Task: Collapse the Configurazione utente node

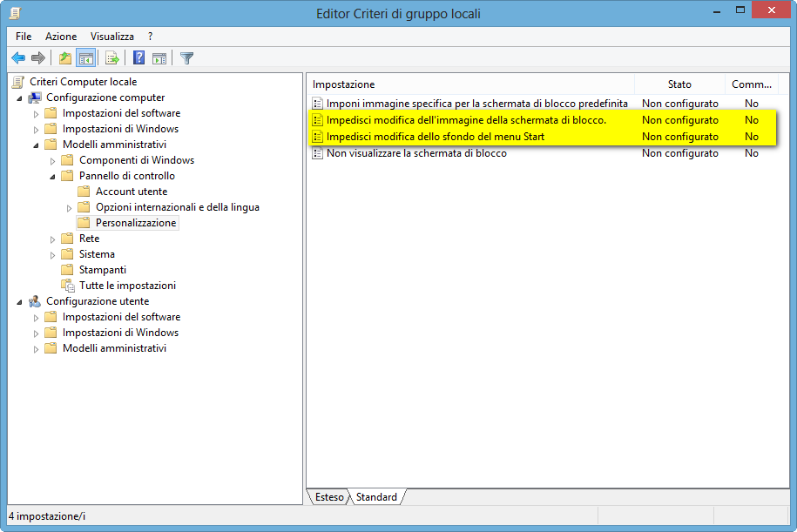Action: [20, 302]
